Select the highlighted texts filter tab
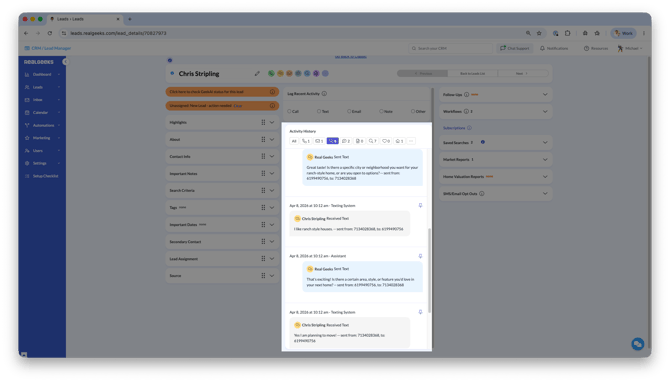The width and height of the screenshot is (670, 382). click(332, 141)
